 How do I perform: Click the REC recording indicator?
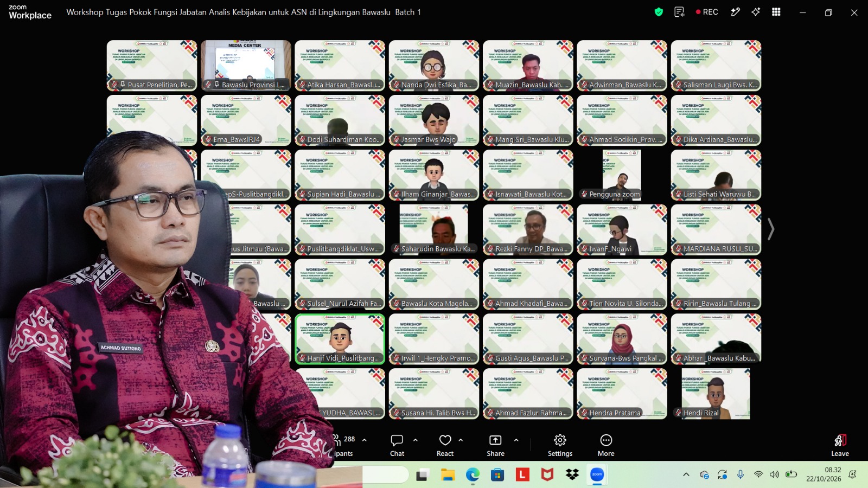tap(707, 12)
